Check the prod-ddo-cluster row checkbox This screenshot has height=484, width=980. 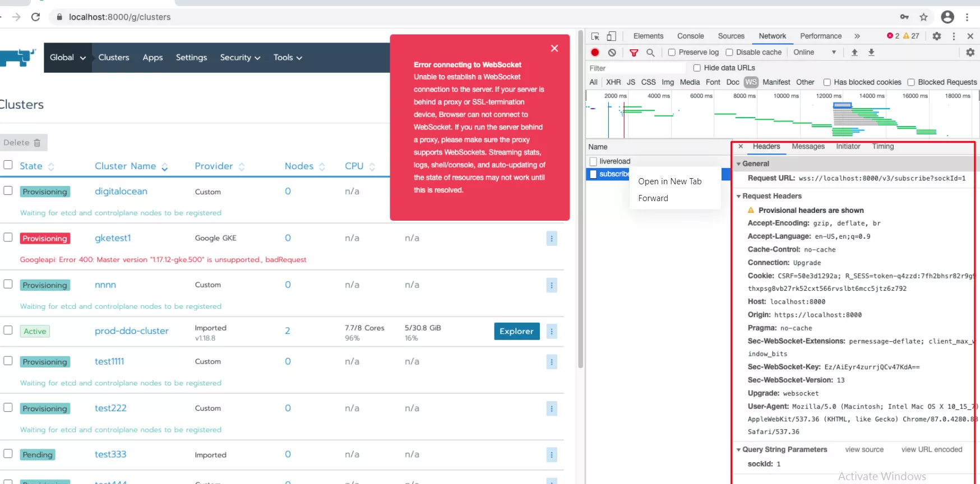point(8,330)
